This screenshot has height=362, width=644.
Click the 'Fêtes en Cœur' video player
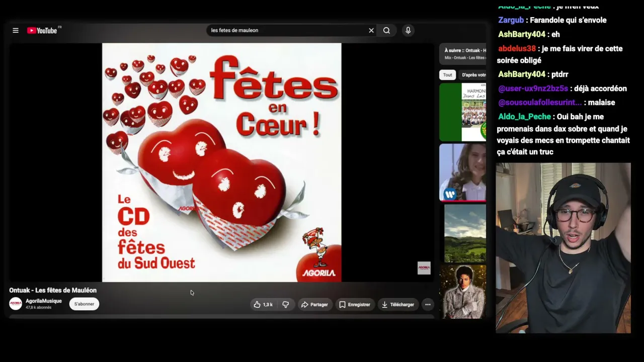pyautogui.click(x=221, y=162)
